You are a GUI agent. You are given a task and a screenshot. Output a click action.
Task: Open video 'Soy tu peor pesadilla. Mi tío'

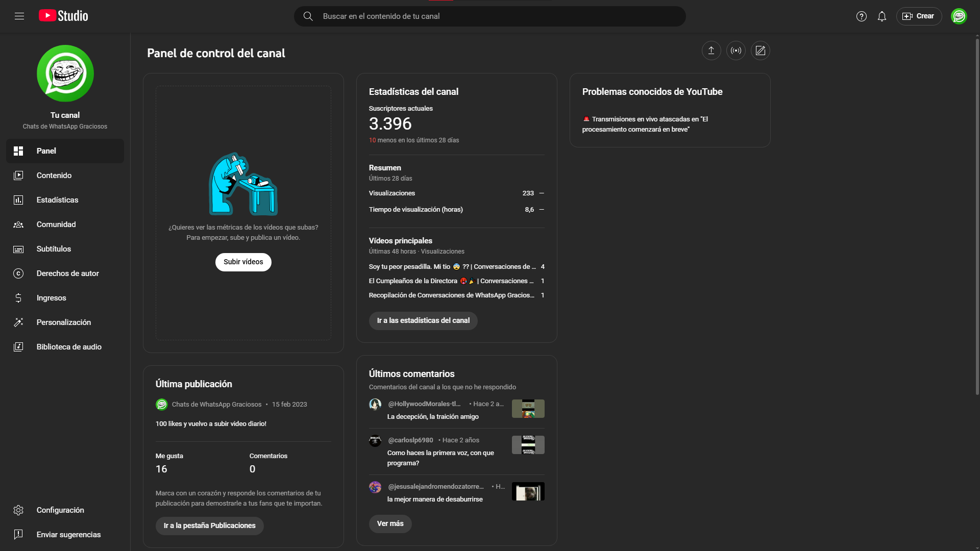[x=452, y=267]
